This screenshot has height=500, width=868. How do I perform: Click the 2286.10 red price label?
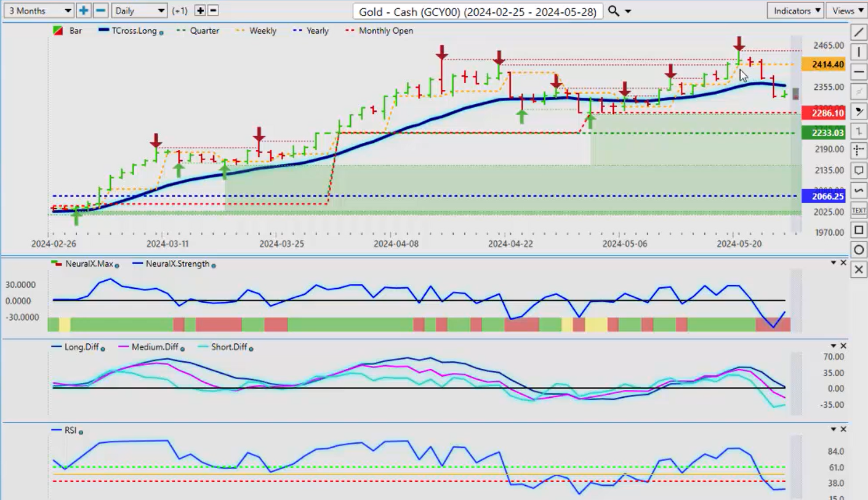(x=823, y=113)
